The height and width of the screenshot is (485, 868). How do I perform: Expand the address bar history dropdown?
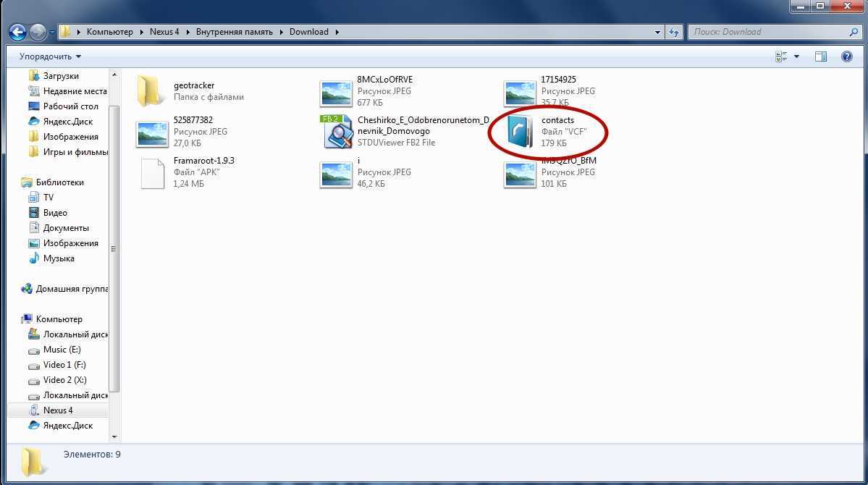(657, 32)
